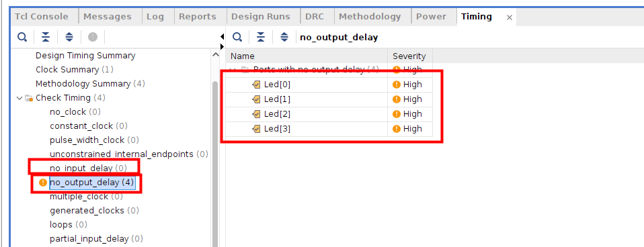Click the Led[3] severity warning icon
This screenshot has height=247, width=644.
point(397,129)
